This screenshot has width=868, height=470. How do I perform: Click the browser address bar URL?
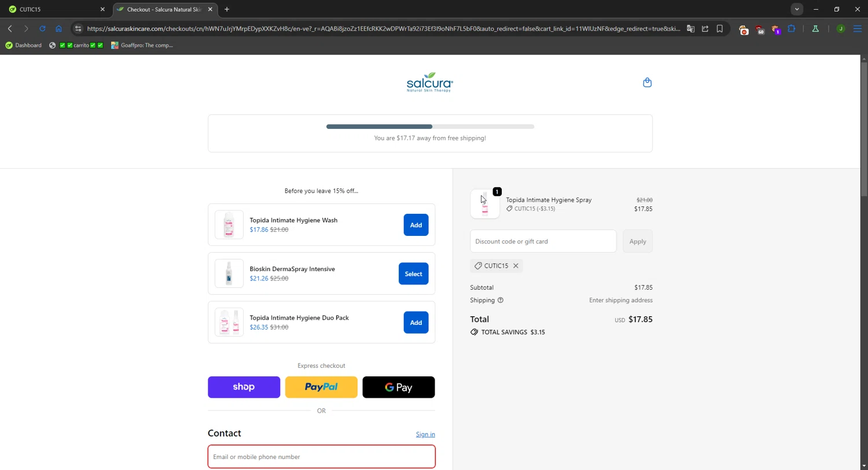[x=384, y=28]
